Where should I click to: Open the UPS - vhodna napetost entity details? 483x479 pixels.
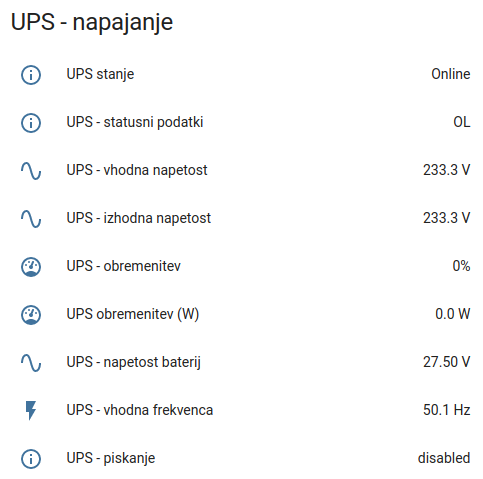pyautogui.click(x=137, y=170)
